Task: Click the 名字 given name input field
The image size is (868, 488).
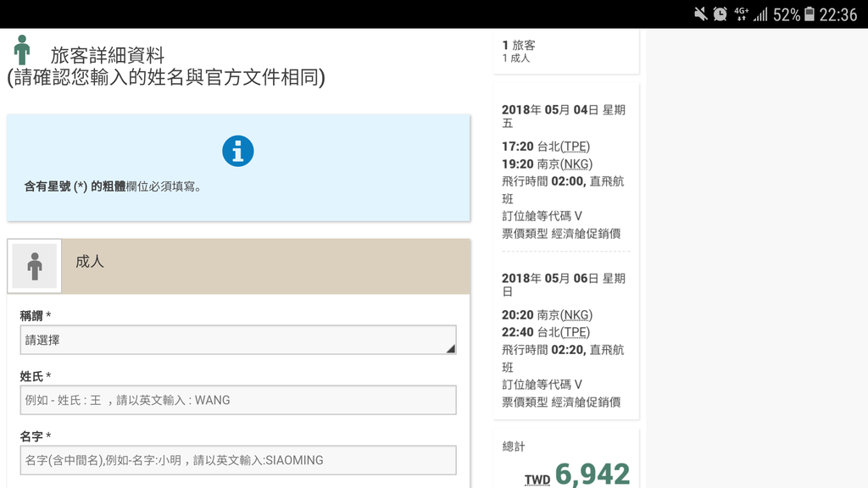Action: [238, 460]
